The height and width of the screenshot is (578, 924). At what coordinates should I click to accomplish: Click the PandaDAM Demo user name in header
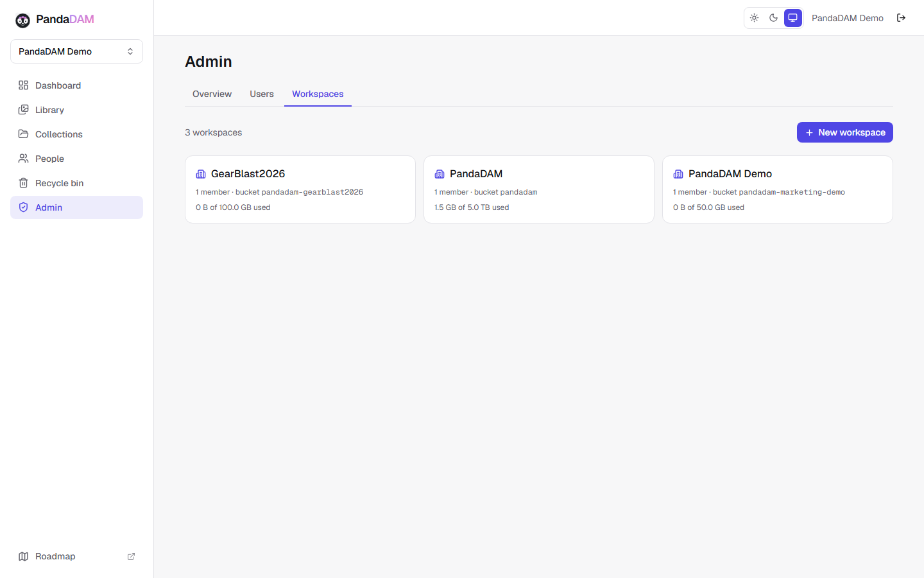coord(848,18)
